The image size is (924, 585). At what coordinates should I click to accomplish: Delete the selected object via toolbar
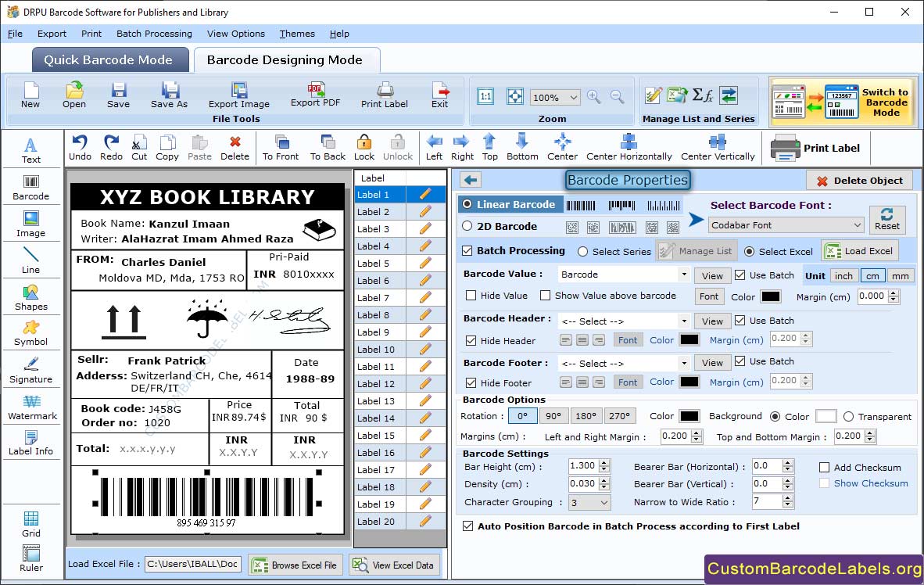coord(235,148)
